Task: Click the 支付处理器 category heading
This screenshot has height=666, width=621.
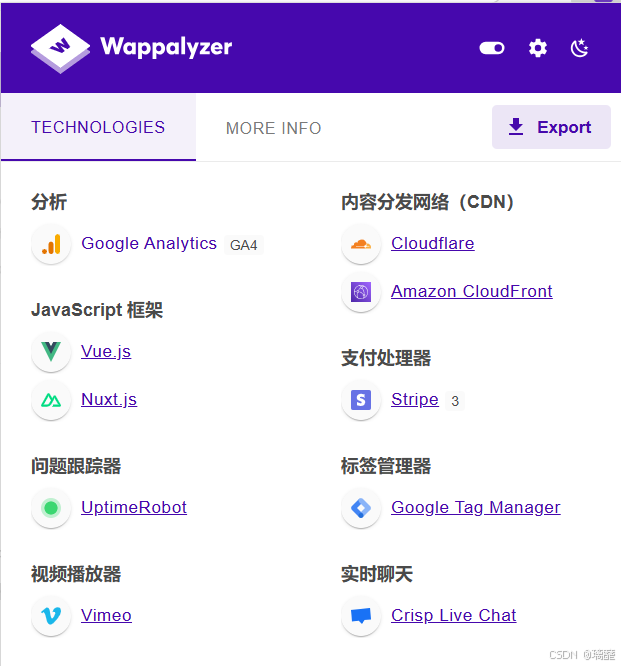Action: click(x=386, y=358)
